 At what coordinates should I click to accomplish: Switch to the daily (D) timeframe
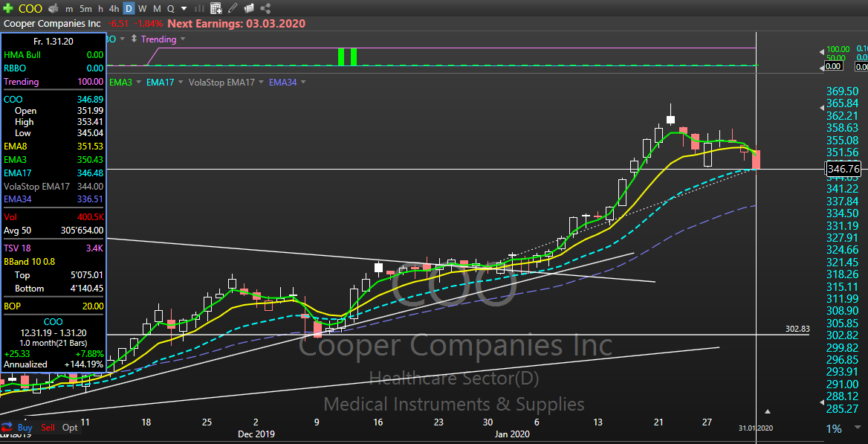click(129, 9)
